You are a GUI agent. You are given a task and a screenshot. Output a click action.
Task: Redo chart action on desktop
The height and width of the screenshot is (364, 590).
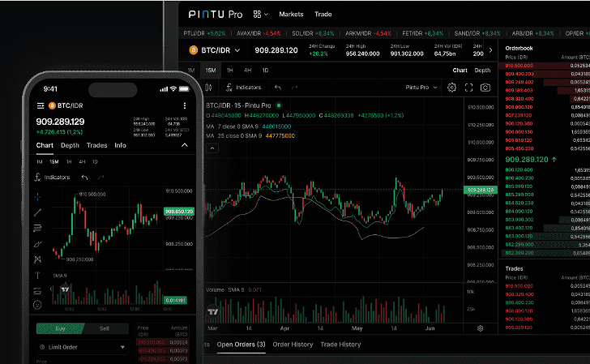click(x=294, y=88)
